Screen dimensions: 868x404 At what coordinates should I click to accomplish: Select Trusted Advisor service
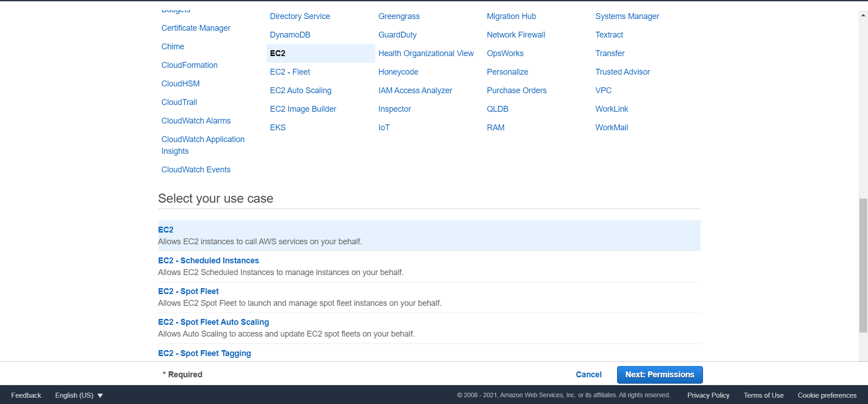pos(623,72)
